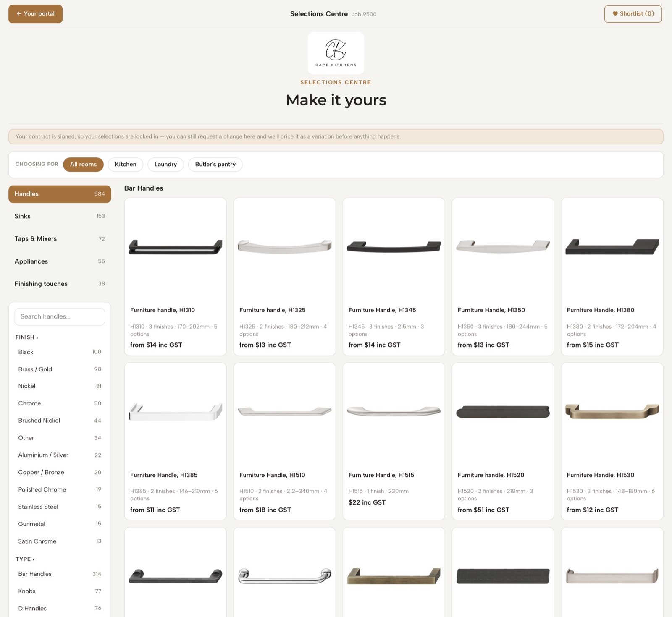
Task: Open the H1515 handle product image
Action: (394, 411)
